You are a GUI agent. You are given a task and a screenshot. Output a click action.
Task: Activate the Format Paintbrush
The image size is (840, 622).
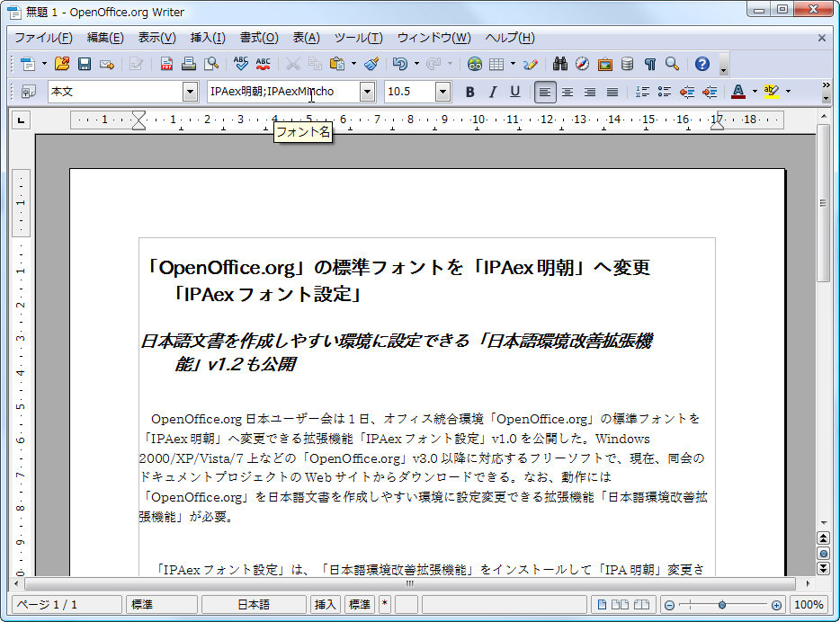pyautogui.click(x=369, y=64)
